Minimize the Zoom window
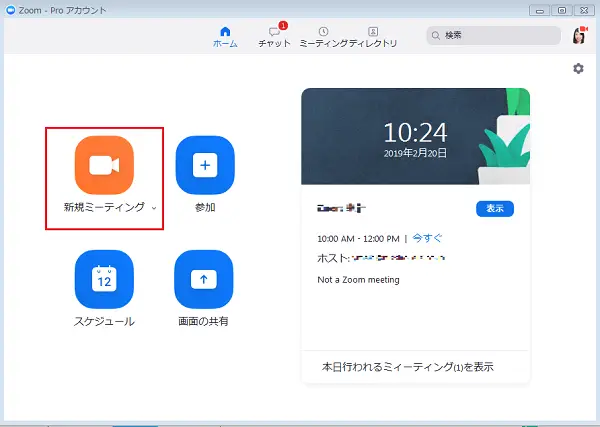600x427 pixels. 540,10
